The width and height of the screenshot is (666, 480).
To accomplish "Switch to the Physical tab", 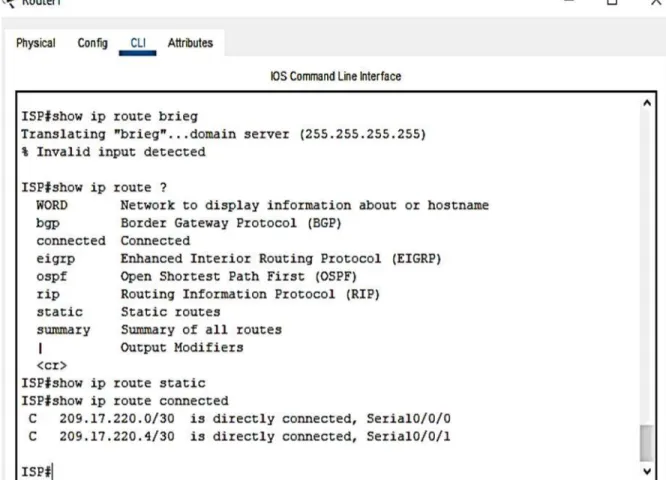I will pos(36,43).
